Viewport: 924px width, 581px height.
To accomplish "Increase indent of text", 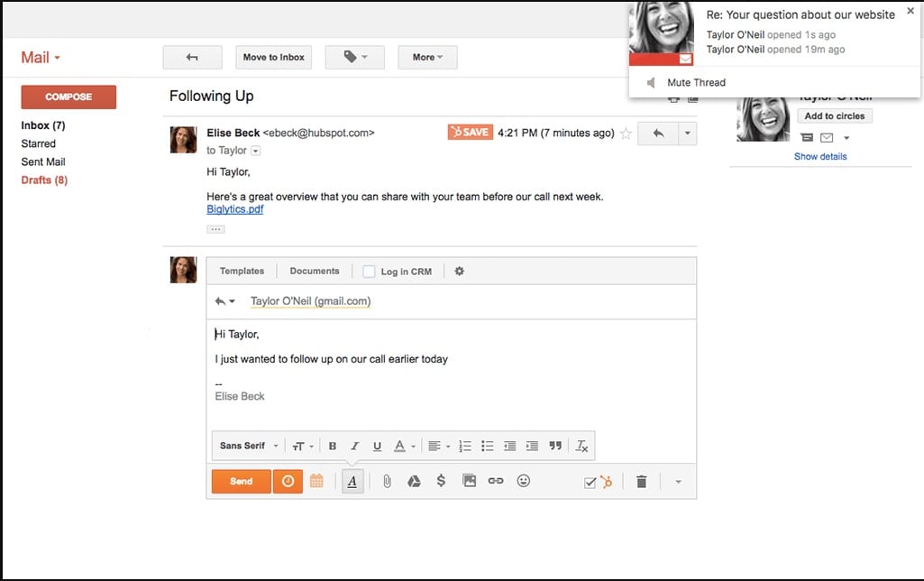I will click(532, 446).
